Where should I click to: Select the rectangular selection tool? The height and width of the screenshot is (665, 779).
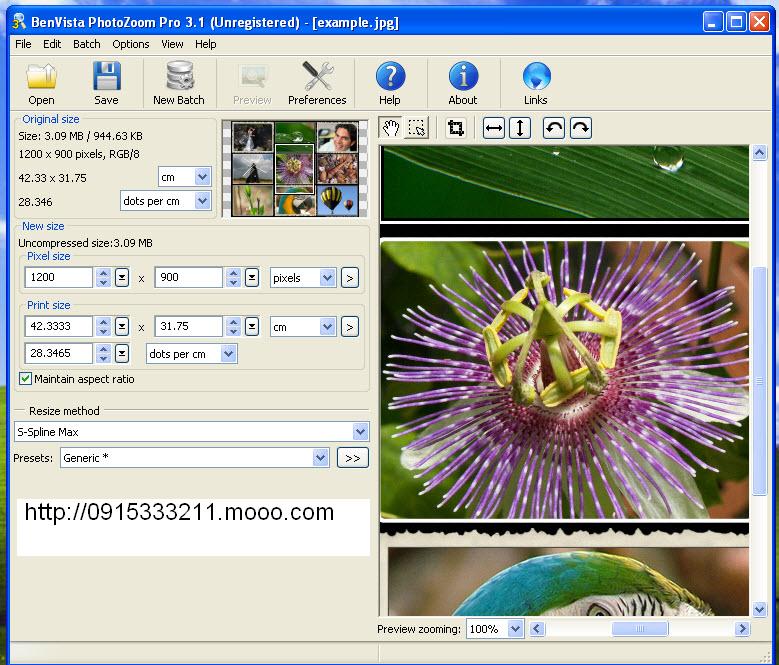click(416, 128)
